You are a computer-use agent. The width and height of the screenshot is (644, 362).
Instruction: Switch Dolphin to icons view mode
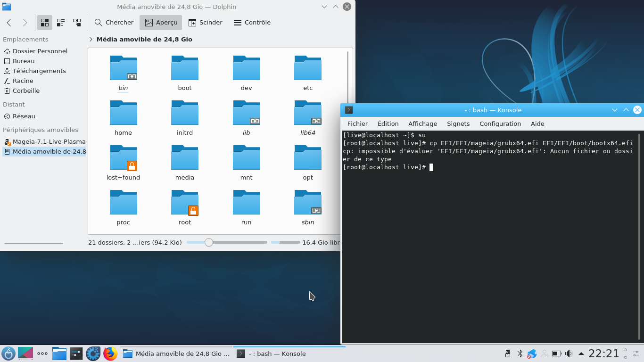[x=45, y=22]
